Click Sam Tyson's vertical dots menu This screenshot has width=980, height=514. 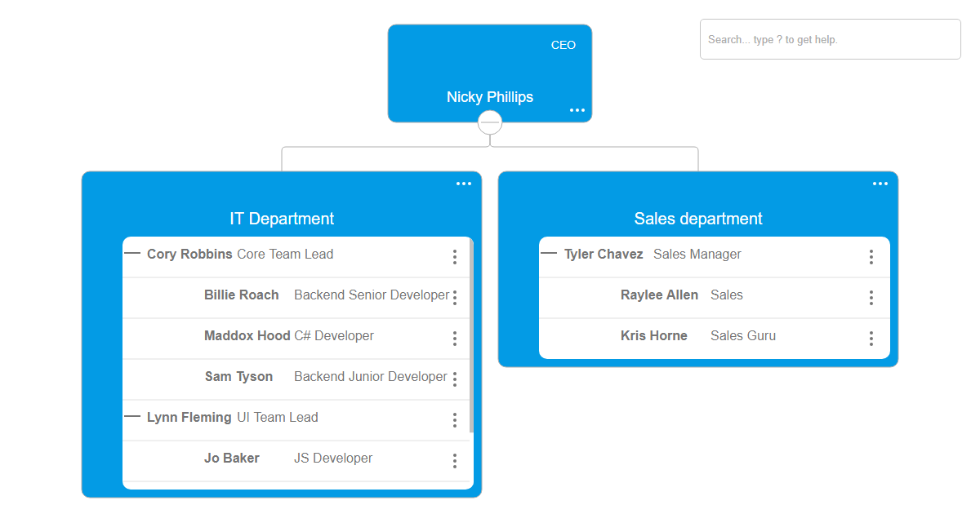click(455, 379)
